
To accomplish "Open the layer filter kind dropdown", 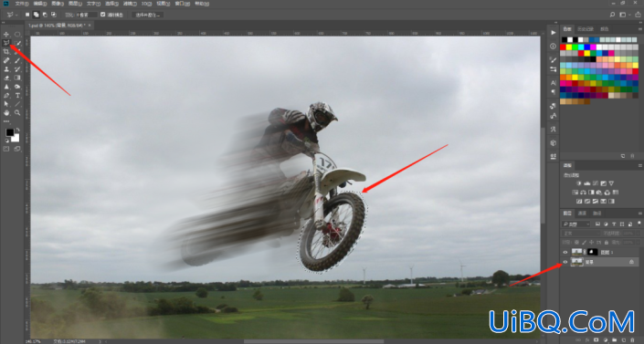I will pyautogui.click(x=576, y=224).
